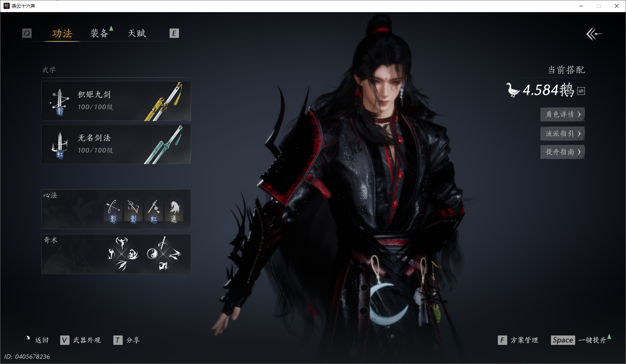Open 流派指引 school guide
This screenshot has height=364, width=626.
(x=562, y=134)
